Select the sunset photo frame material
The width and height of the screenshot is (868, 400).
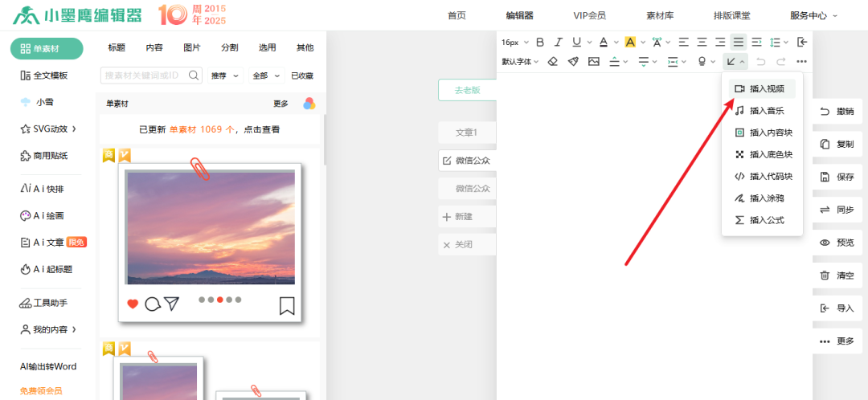point(210,243)
